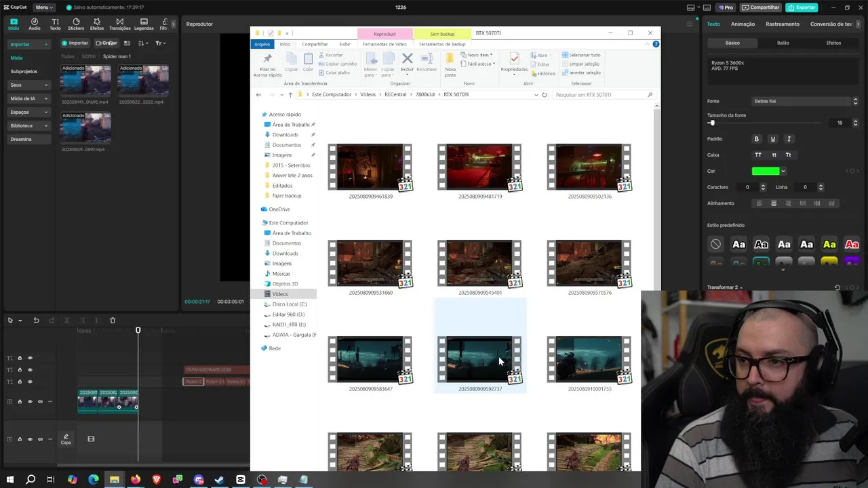Toggle visibility of the main video track
Screen dimensions: 868x488
coord(30,402)
